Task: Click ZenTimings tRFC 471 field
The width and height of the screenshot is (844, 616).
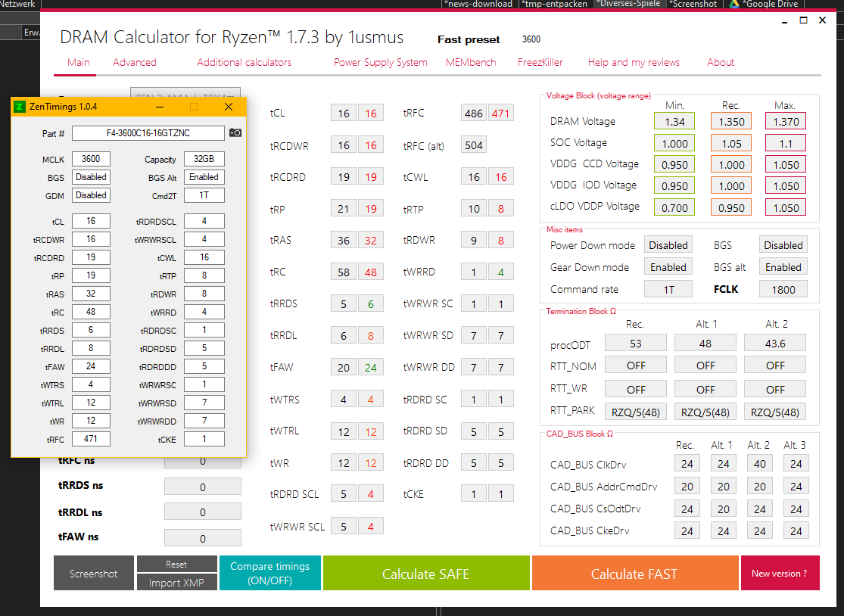Action: 91,439
